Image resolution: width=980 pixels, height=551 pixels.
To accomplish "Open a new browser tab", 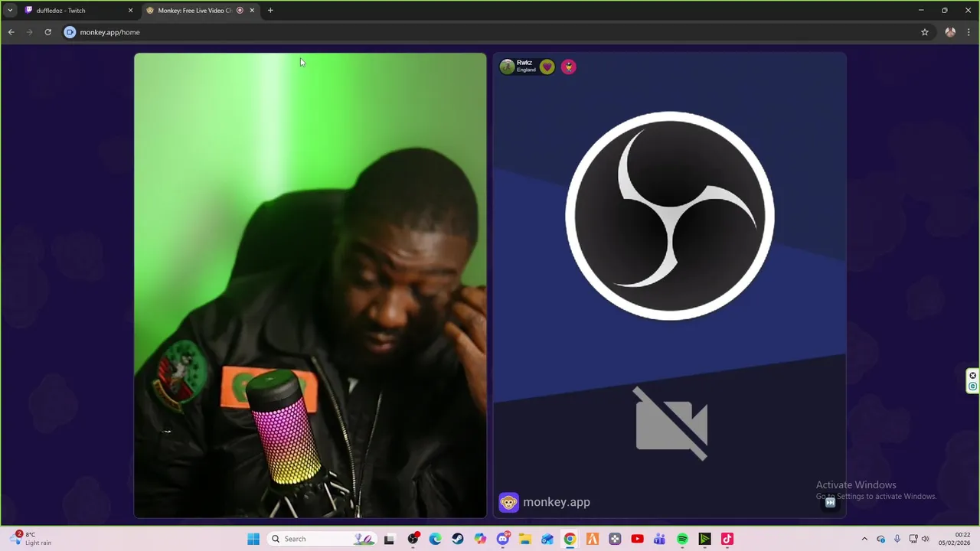I will click(x=270, y=11).
